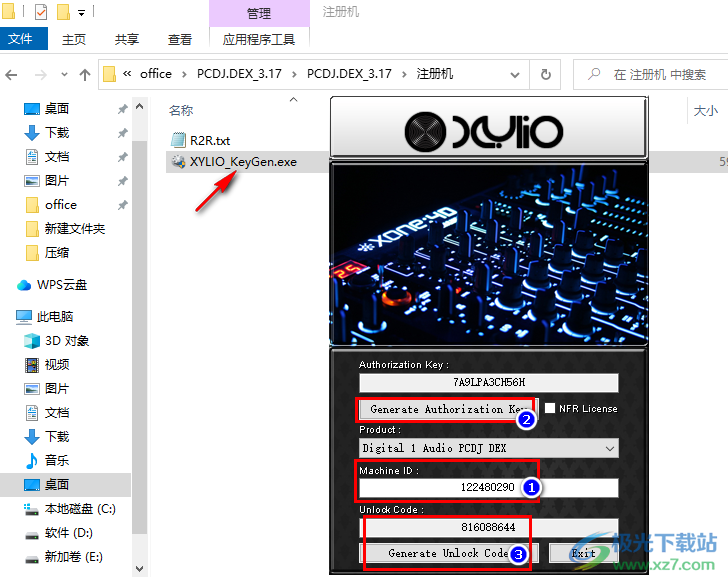Click first PCDJ.DEX_3.17 breadcrumb
The height and width of the screenshot is (581, 728).
(239, 74)
